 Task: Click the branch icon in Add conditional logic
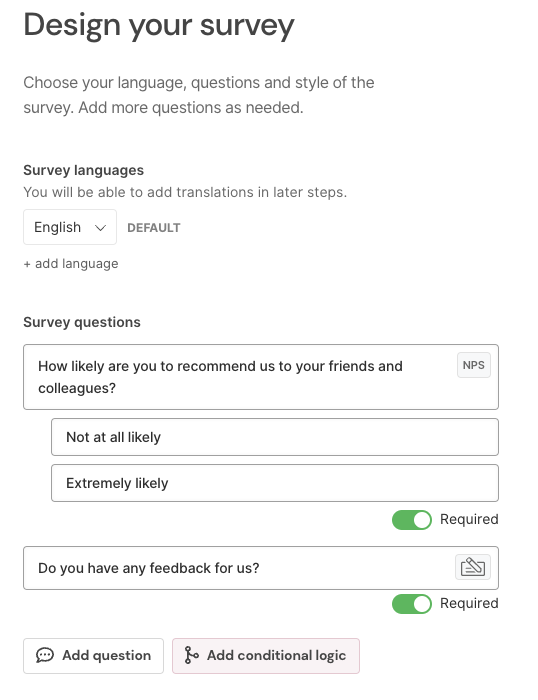(x=191, y=655)
